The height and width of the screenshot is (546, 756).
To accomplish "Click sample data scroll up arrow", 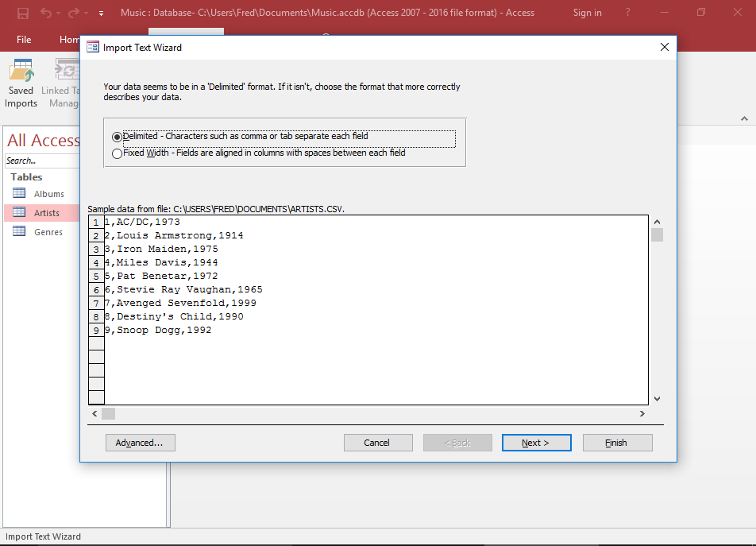I will [657, 222].
